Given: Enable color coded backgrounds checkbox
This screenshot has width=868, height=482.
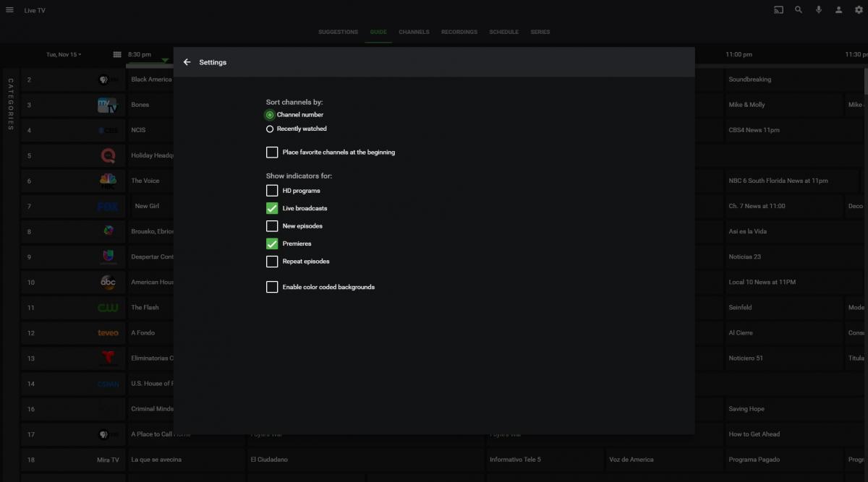Looking at the screenshot, I should [272, 287].
